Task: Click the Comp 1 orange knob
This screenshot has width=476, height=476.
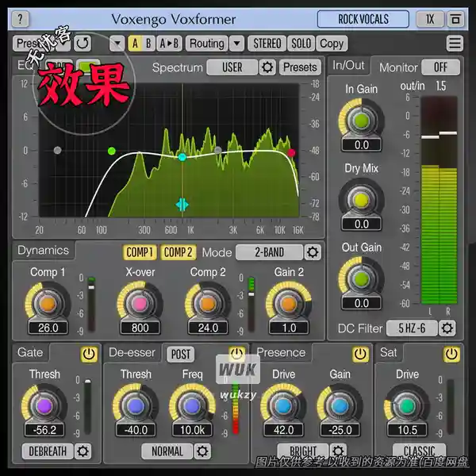Action: (48, 304)
